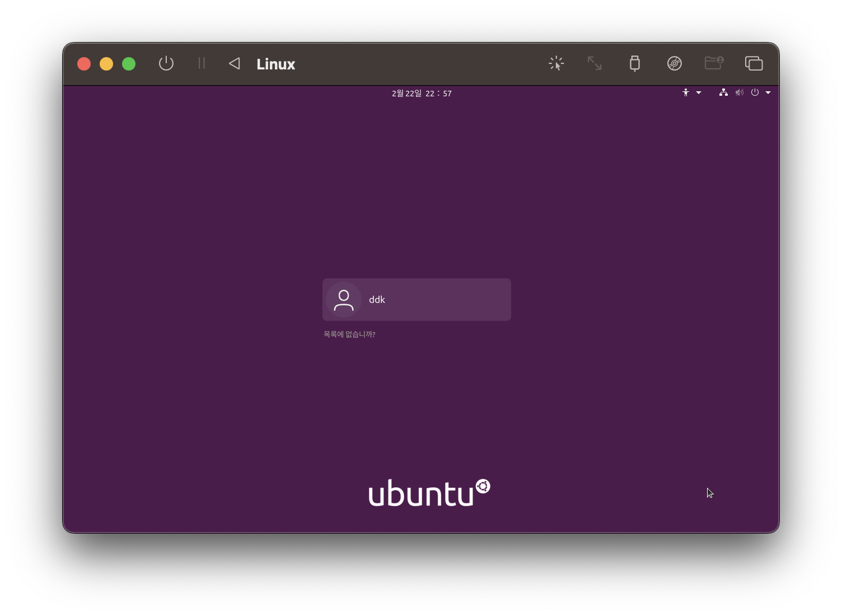This screenshot has width=842, height=616.
Task: Close the Linux VM window
Action: (84, 64)
